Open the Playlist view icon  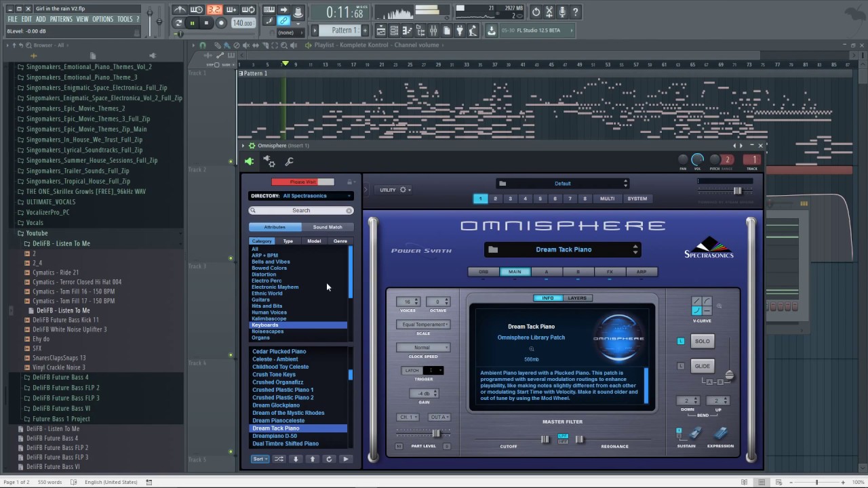pos(382,30)
